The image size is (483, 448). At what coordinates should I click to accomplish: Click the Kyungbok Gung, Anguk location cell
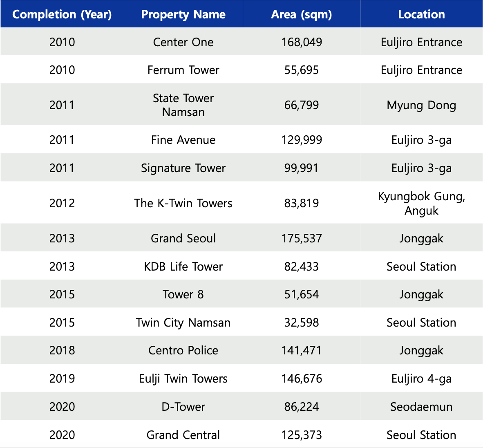coord(421,203)
